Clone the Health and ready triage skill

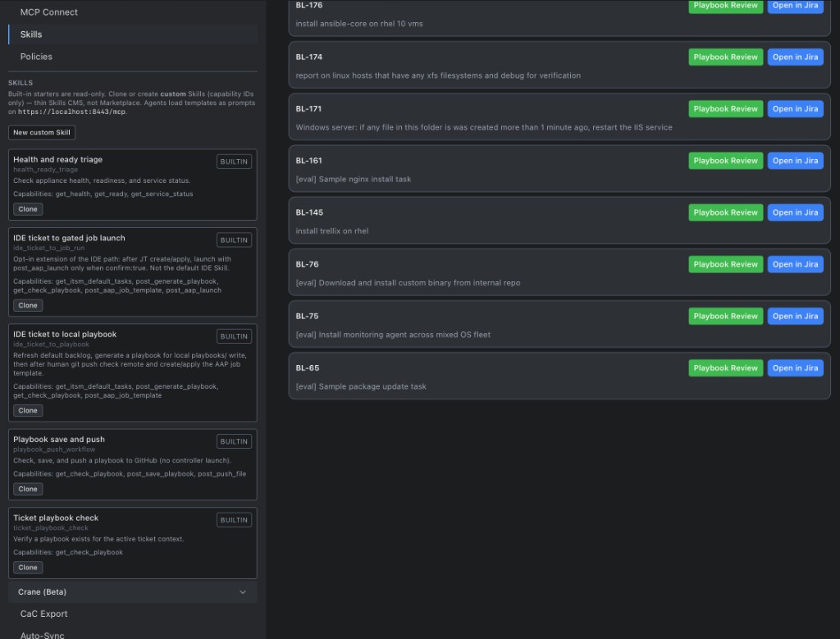(28, 209)
